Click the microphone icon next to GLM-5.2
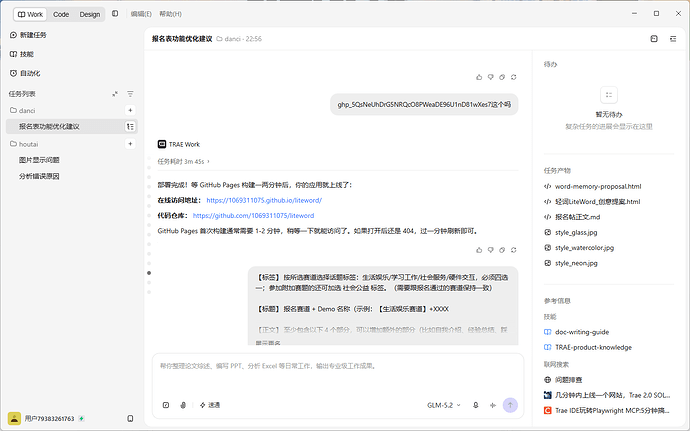This screenshot has width=690, height=431. 476,405
